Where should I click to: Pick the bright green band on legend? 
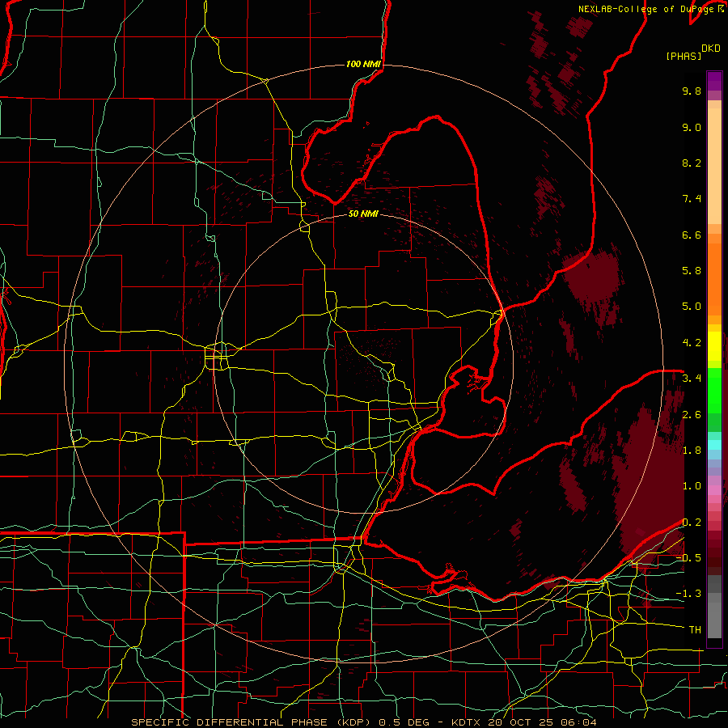point(714,390)
